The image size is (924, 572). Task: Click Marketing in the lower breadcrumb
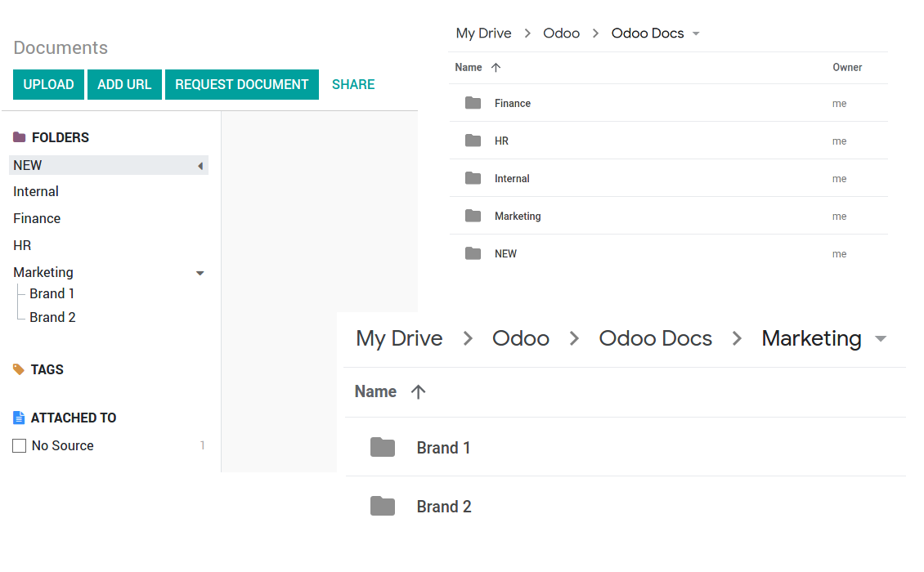tap(811, 339)
